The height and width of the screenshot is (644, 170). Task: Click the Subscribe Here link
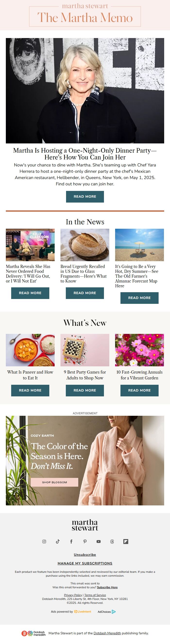tap(107, 587)
